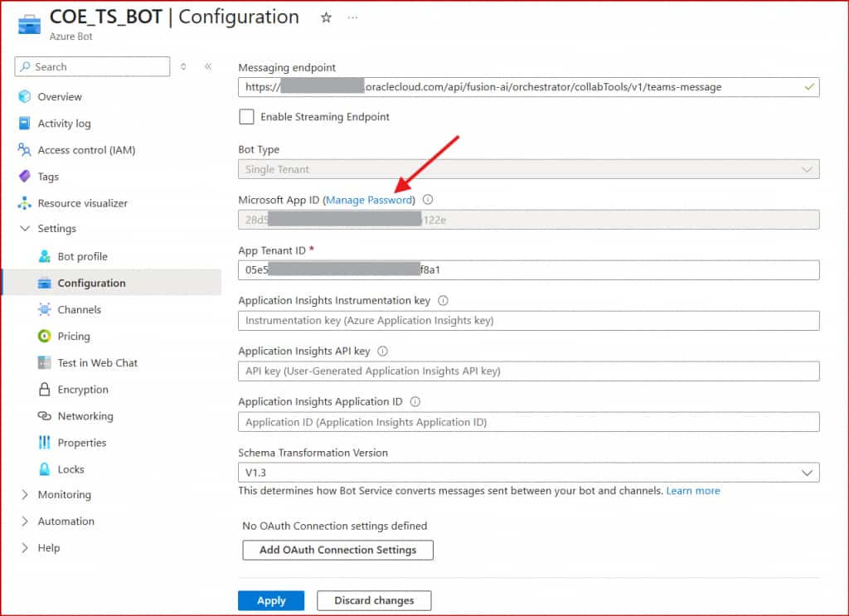Screen dimensions: 849x616
Task: Collapse the Settings section
Action: [25, 229]
